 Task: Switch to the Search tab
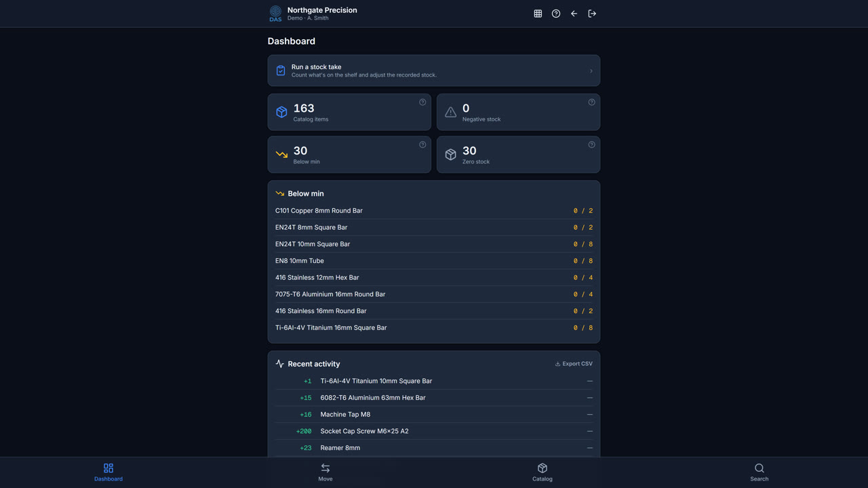pos(759,472)
